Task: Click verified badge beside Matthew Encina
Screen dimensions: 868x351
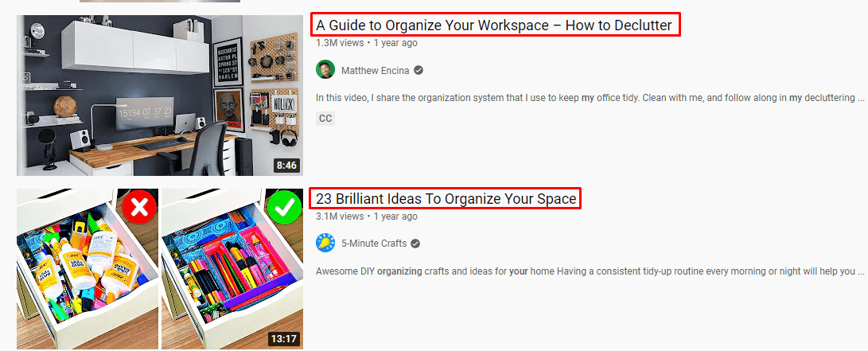Action: pos(419,70)
